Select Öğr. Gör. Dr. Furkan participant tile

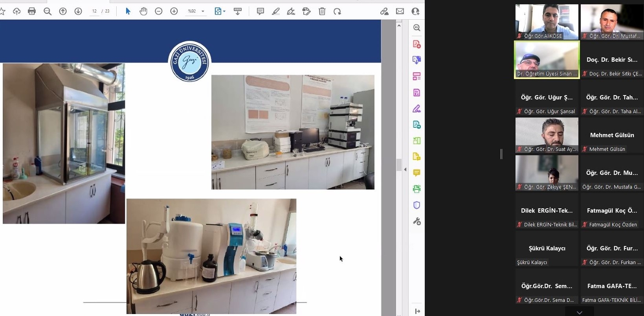coord(612,248)
